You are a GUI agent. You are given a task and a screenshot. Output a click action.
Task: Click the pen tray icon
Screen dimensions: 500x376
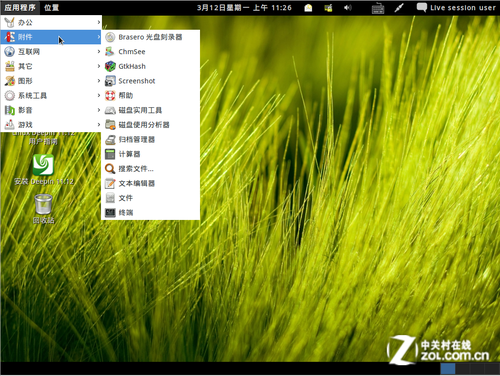399,8
